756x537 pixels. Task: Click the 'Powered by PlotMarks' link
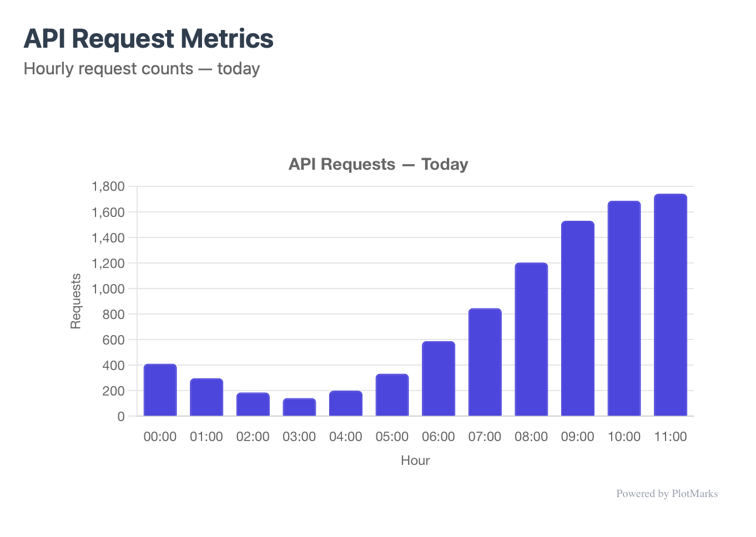point(667,494)
